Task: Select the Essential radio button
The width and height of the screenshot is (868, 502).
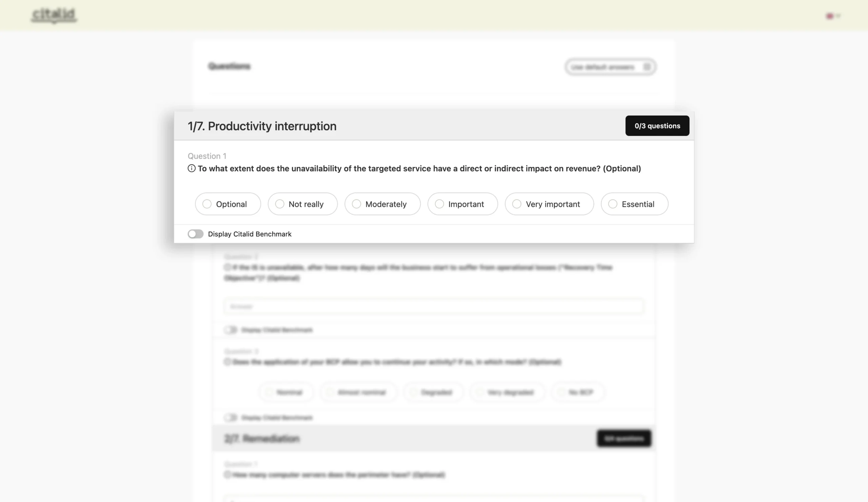Action: pyautogui.click(x=612, y=204)
